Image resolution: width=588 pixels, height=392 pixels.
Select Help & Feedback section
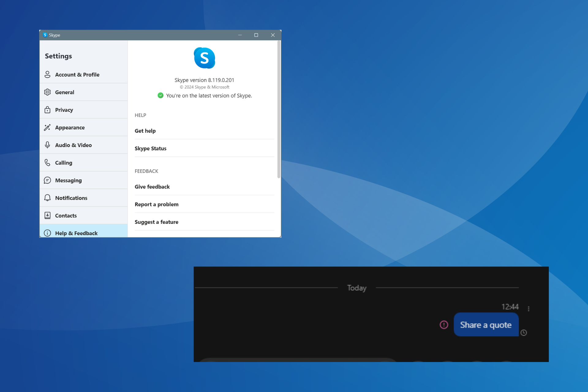[x=84, y=231]
